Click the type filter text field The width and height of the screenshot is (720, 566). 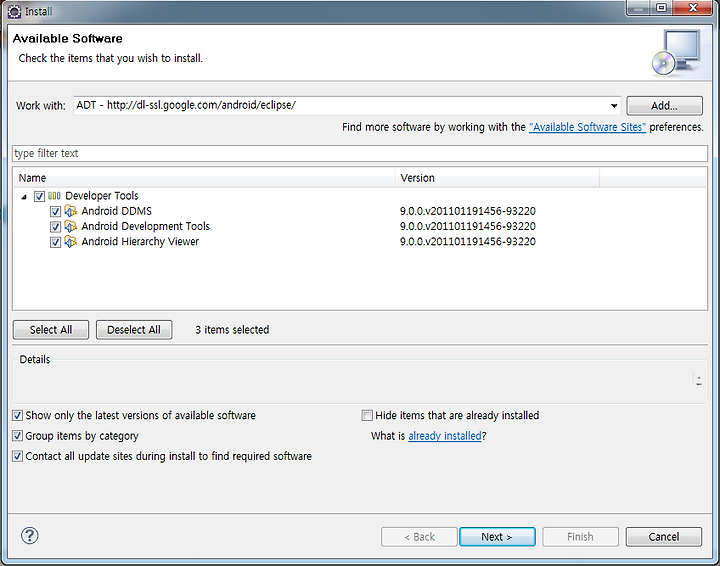click(x=360, y=153)
